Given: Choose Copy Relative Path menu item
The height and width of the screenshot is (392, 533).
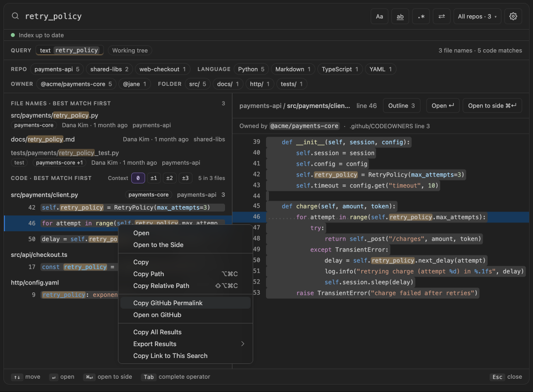Looking at the screenshot, I should point(185,286).
